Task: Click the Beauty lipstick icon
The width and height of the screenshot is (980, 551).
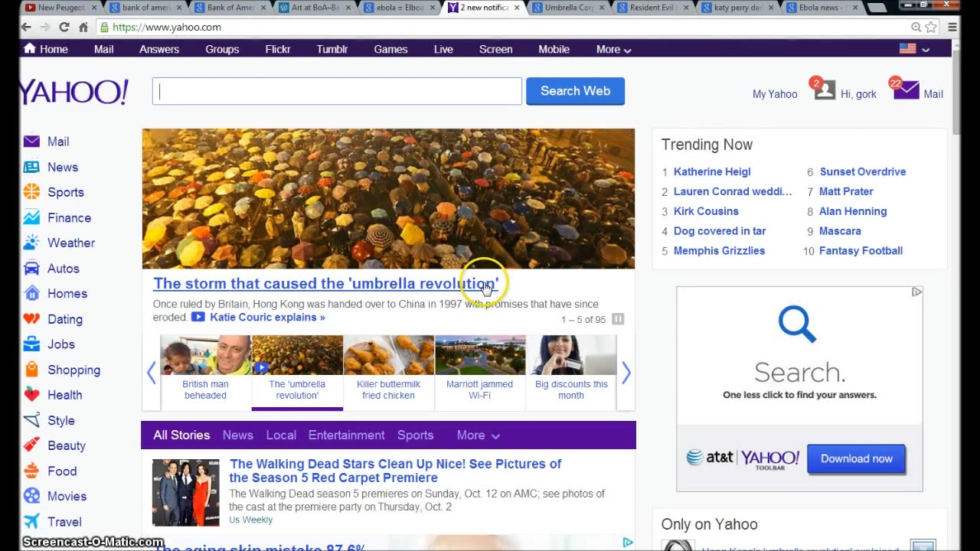Action: (x=31, y=445)
